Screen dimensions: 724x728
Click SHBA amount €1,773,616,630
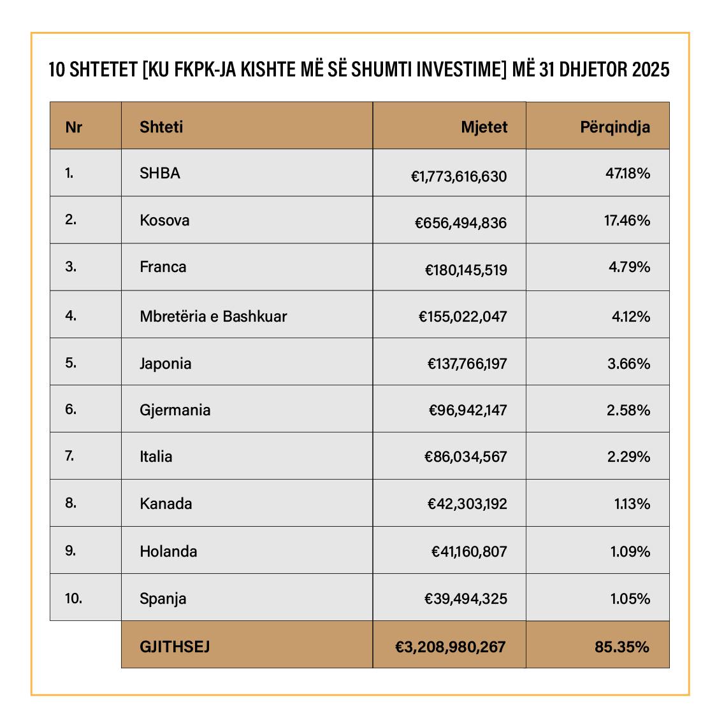pos(459,176)
